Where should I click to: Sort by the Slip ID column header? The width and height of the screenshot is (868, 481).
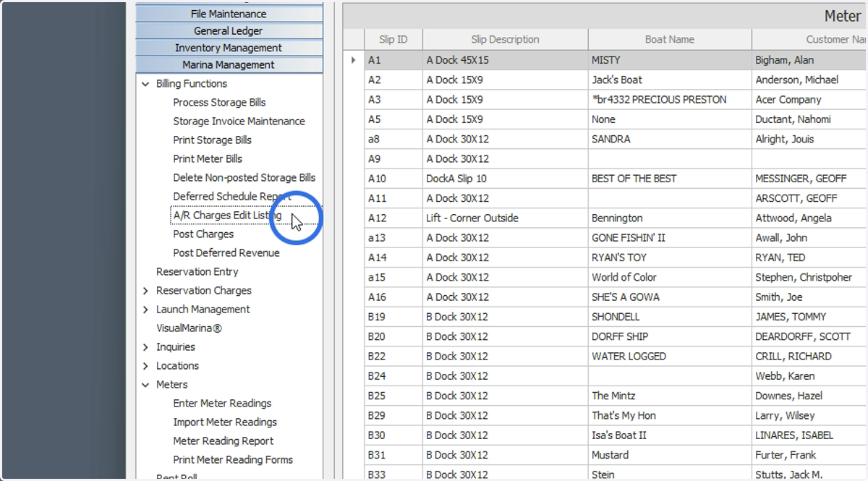(x=393, y=40)
